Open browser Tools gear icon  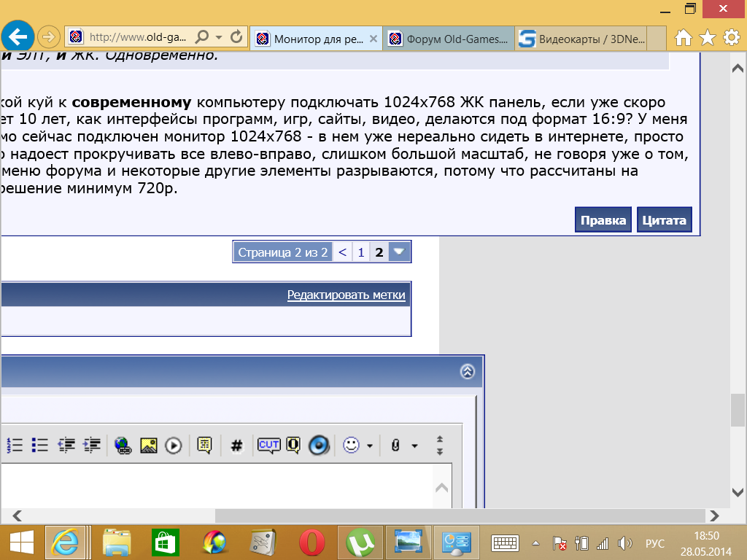click(x=731, y=38)
